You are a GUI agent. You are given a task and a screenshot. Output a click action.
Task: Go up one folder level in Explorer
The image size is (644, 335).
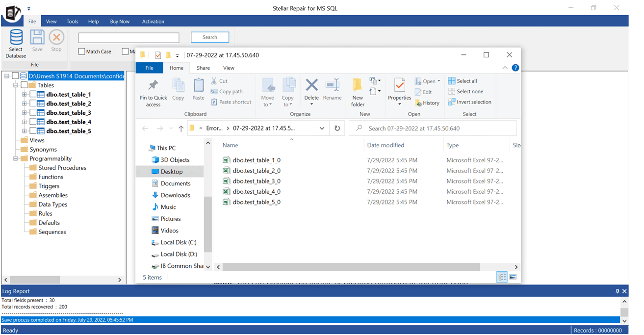(x=181, y=129)
